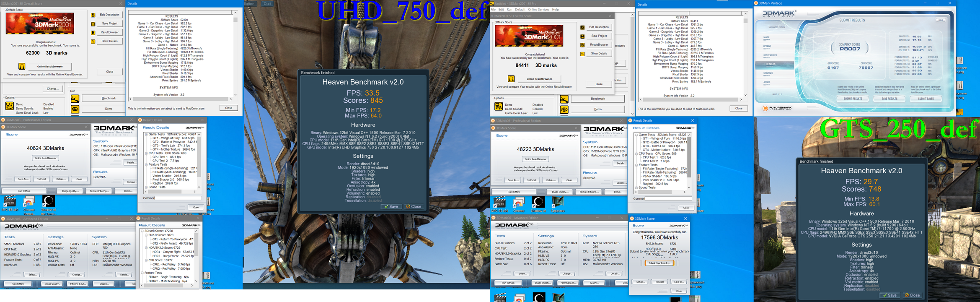Click Save Project floppy icon in 62300-score window
The image size is (980, 302).
pyautogui.click(x=93, y=24)
